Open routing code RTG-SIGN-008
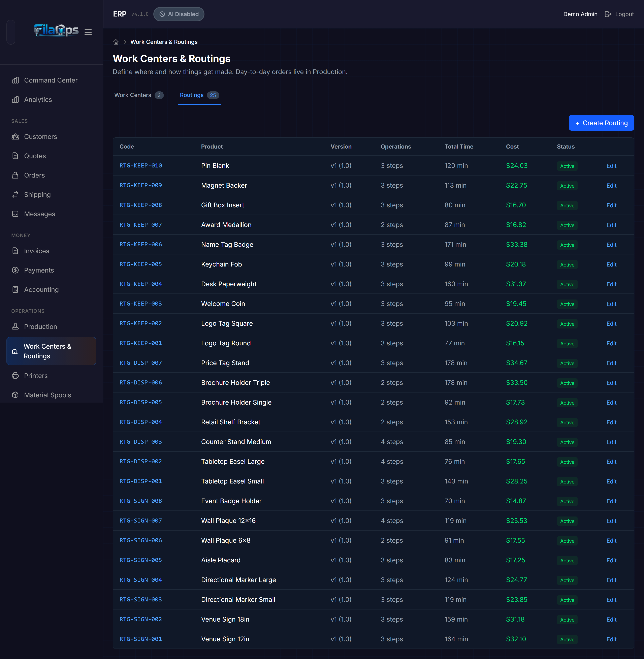The width and height of the screenshot is (644, 659). click(141, 501)
